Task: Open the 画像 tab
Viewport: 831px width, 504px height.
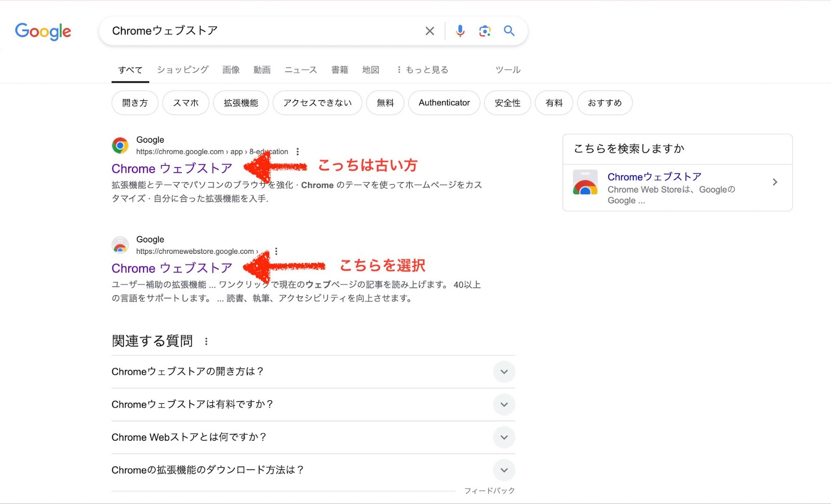Action: pyautogui.click(x=231, y=70)
